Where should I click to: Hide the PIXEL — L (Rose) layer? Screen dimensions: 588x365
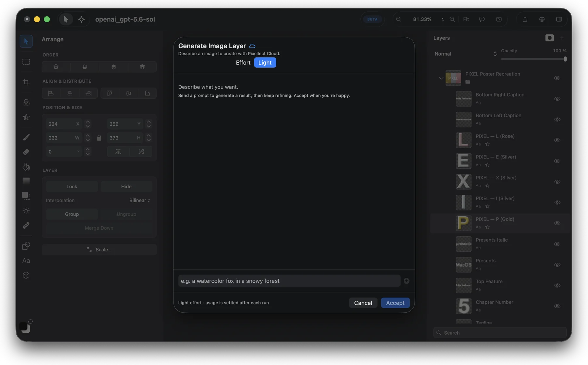click(x=557, y=140)
